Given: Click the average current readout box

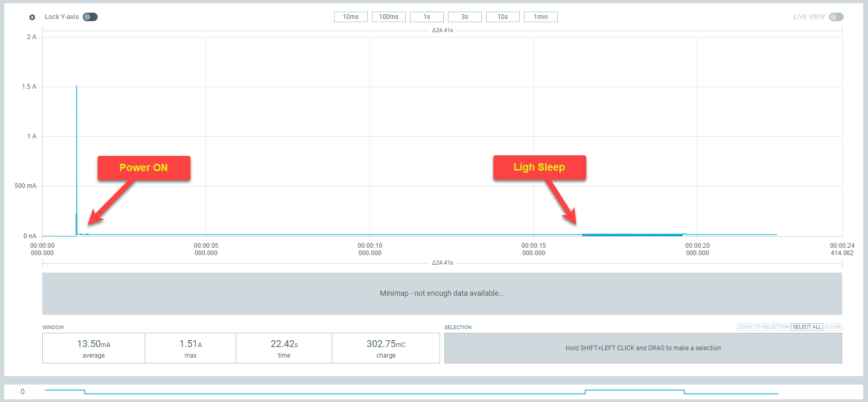Looking at the screenshot, I should 93,348.
